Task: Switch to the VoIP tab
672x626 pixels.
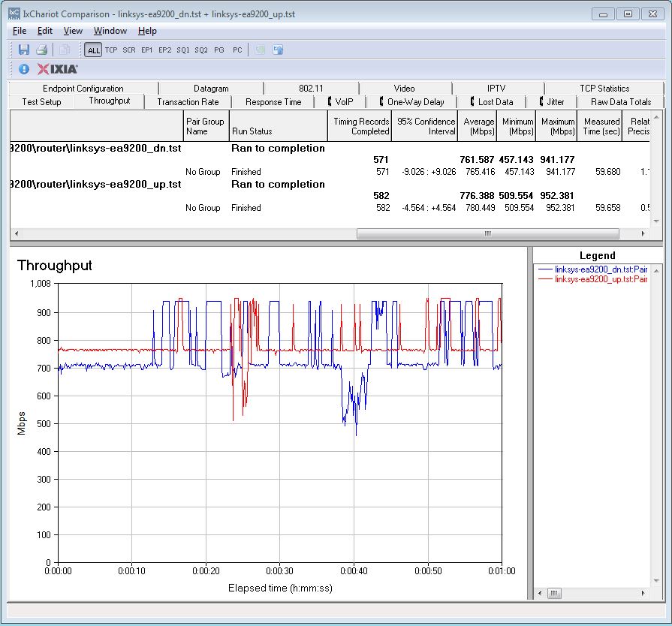Action: click(x=340, y=102)
